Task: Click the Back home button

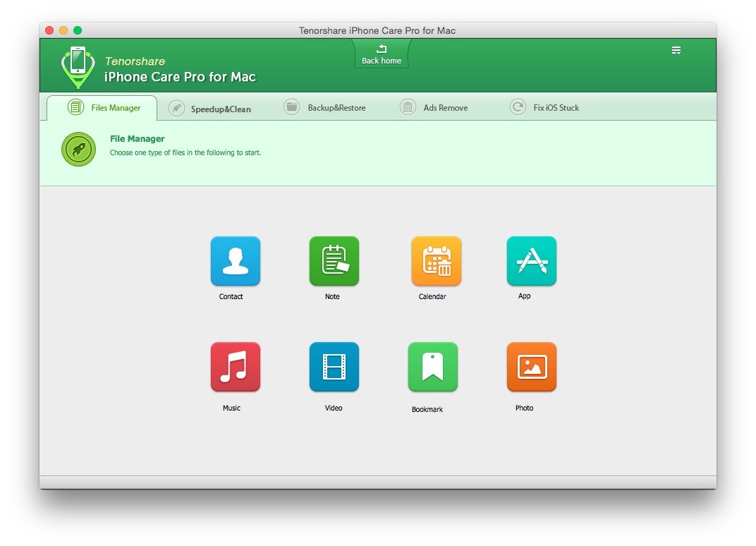Action: click(x=381, y=54)
